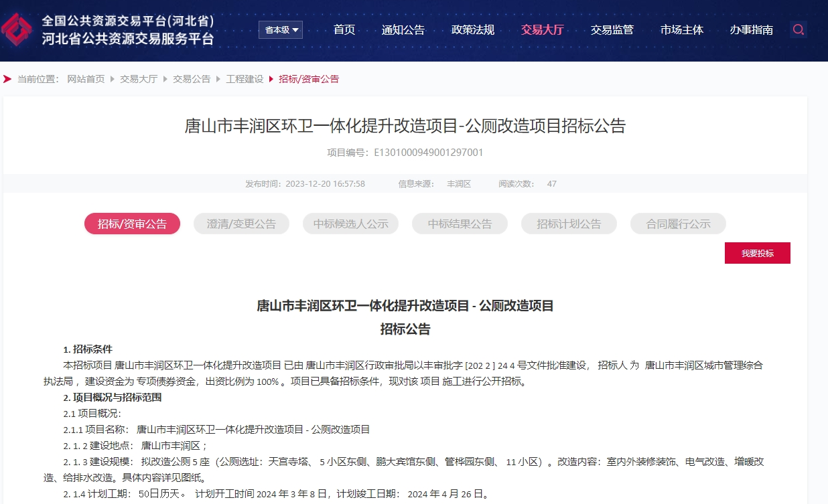Image resolution: width=828 pixels, height=504 pixels.
Task: Open the 省本级 region dropdown
Action: (281, 29)
